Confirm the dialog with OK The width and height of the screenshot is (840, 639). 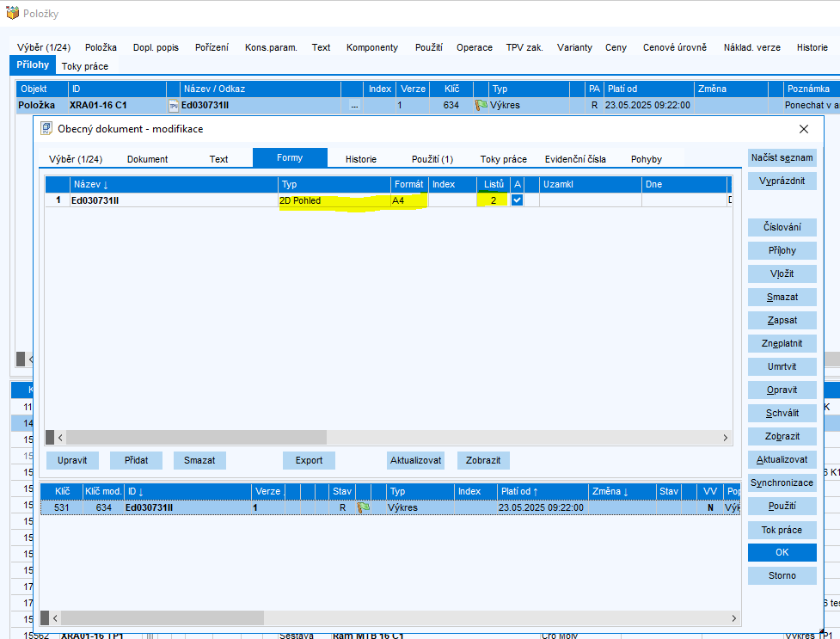click(x=782, y=552)
